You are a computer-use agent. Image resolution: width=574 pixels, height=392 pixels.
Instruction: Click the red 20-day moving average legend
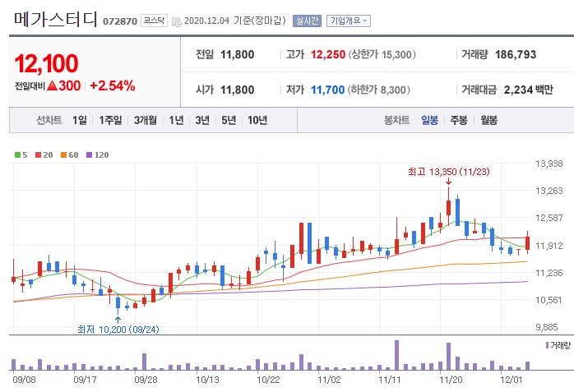click(44, 155)
